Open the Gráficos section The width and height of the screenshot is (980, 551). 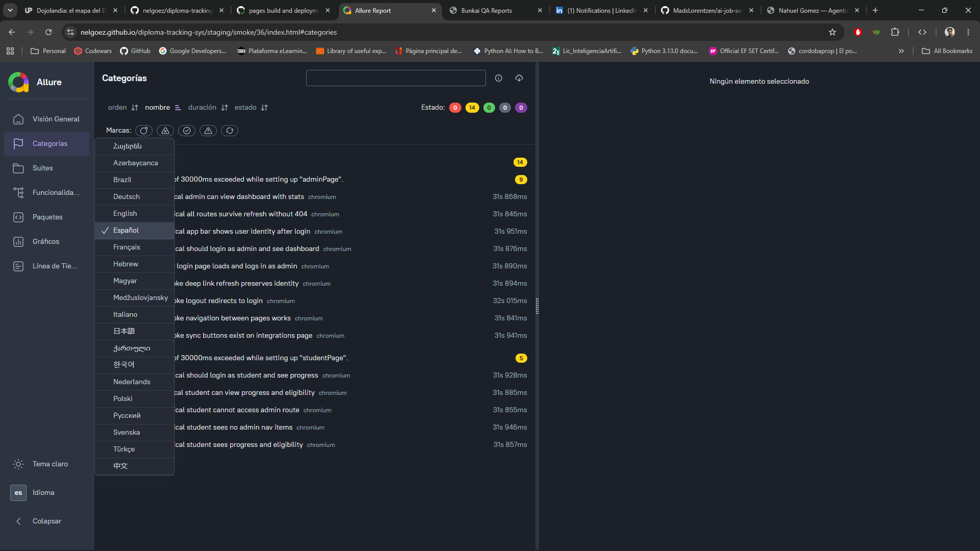46,241
